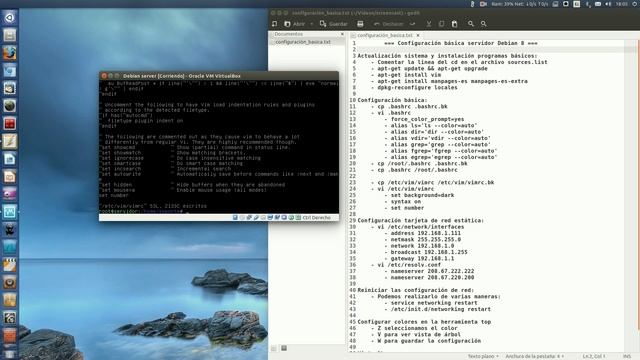Click the mail indicator in top panel
The height and width of the screenshot is (360, 640).
598,4
